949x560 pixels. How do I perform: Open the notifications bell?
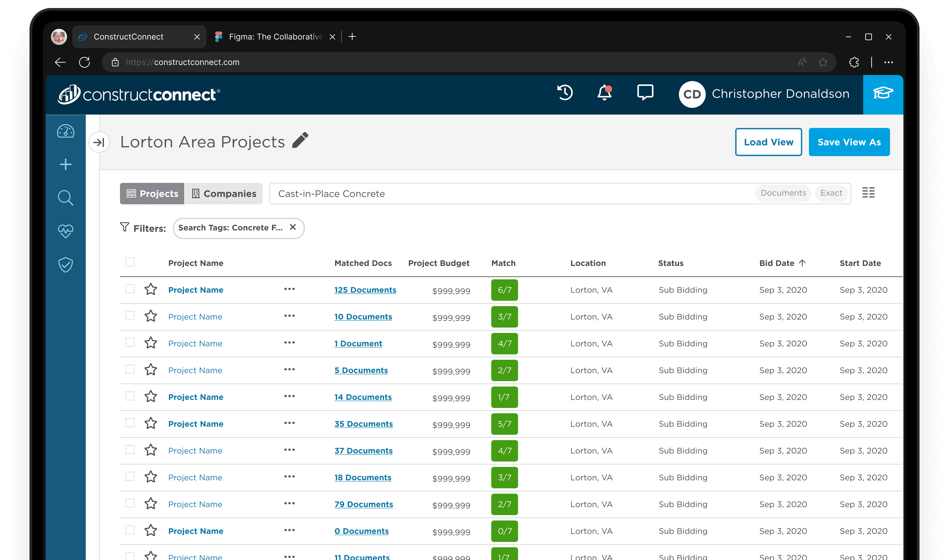[604, 93]
